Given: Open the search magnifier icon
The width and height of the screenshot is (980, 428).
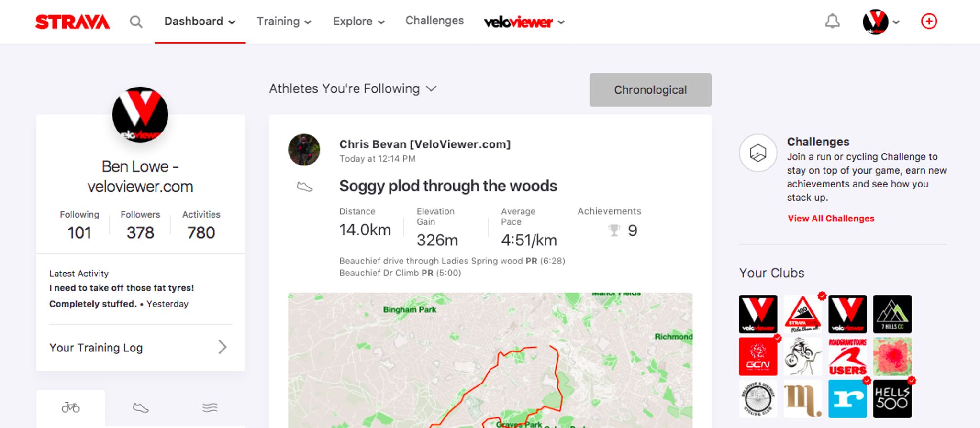Looking at the screenshot, I should tap(136, 22).
